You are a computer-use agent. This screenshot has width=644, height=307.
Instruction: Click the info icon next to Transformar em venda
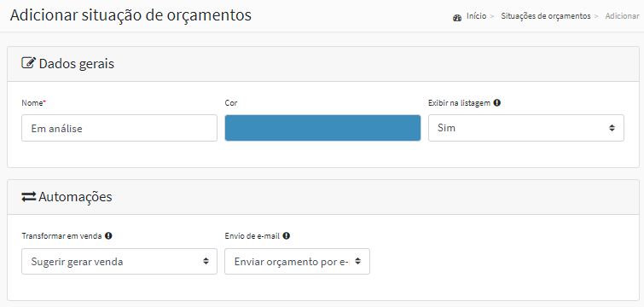point(108,236)
